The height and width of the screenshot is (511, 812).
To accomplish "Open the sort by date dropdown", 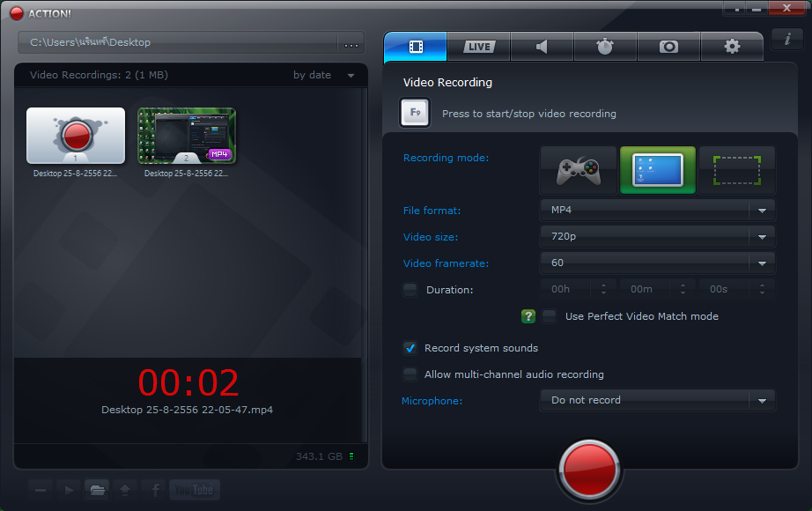I will [x=324, y=75].
